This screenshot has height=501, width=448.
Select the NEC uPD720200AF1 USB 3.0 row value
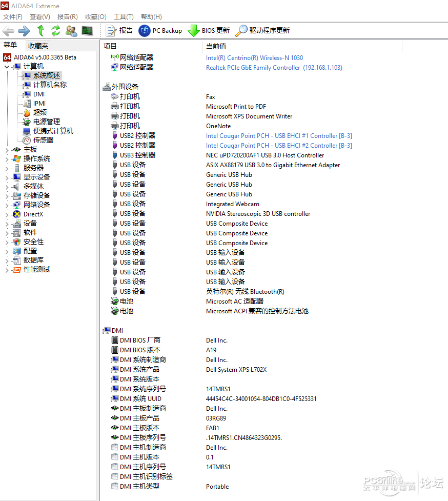[265, 155]
